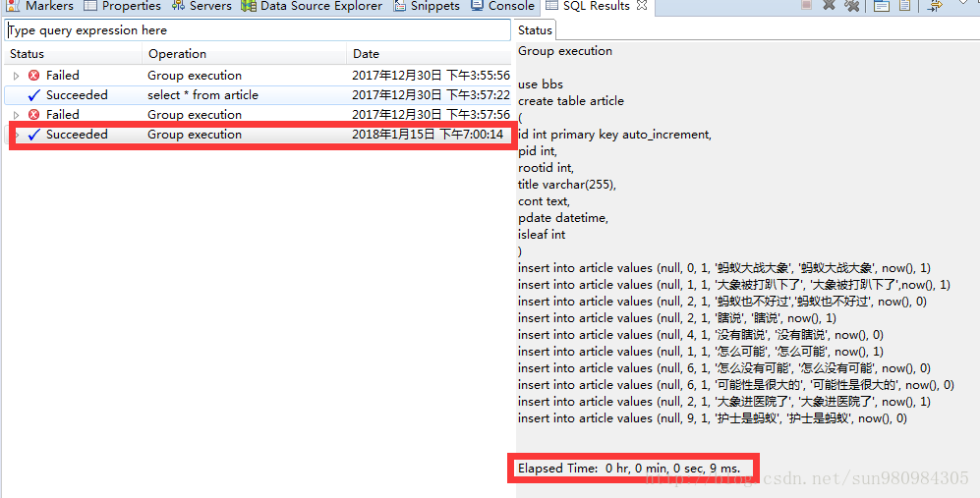Toggle single-tab display window mode icon
980x498 pixels.
point(882,6)
